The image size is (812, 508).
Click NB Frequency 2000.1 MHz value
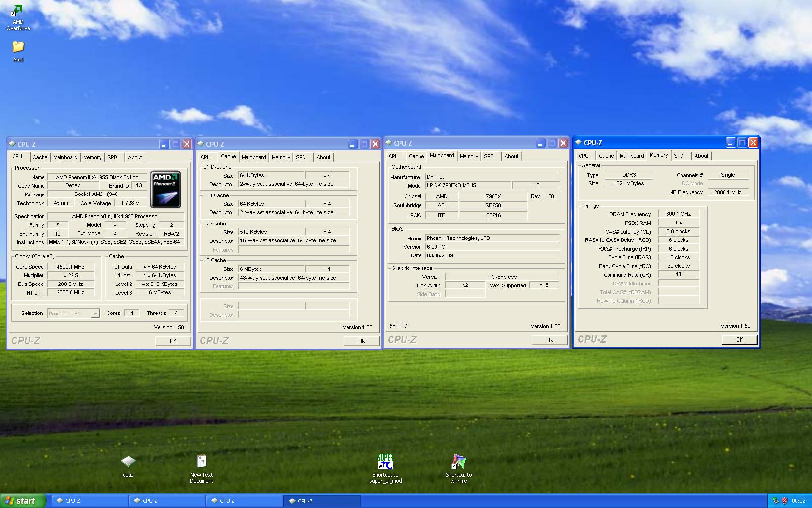pyautogui.click(x=727, y=192)
